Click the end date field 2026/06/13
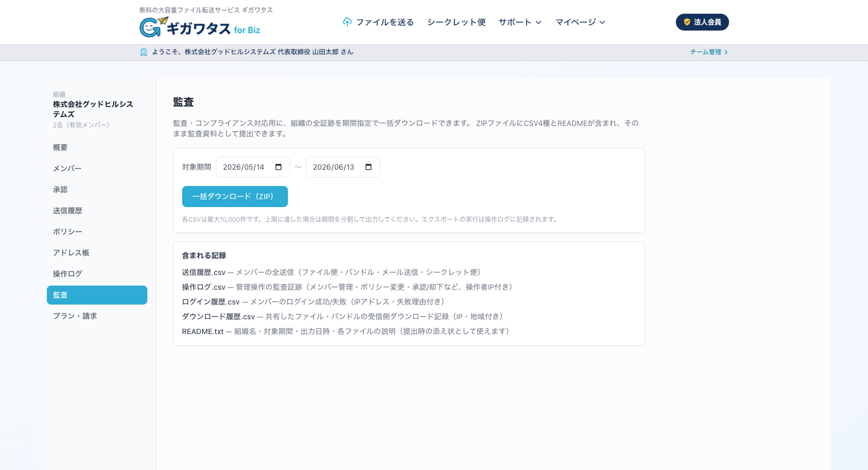This screenshot has width=868, height=470. pos(343,167)
